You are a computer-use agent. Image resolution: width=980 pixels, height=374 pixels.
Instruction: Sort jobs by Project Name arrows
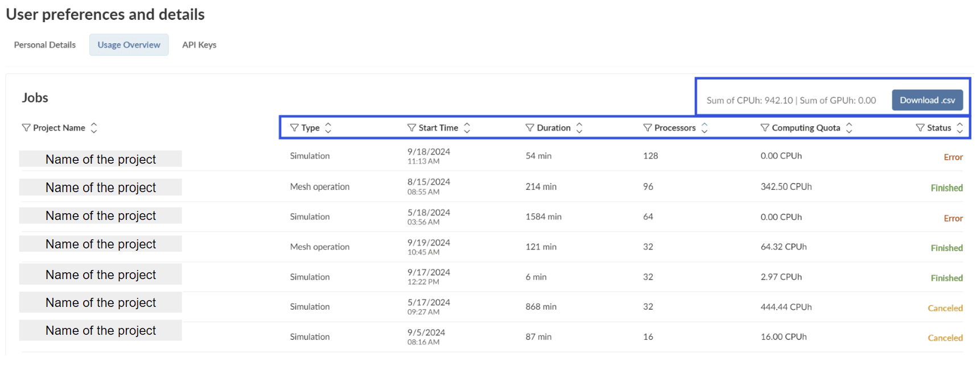[94, 128]
